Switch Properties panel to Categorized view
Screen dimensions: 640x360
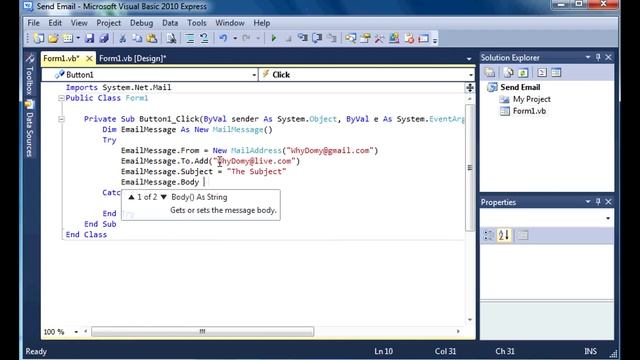pyautogui.click(x=489, y=235)
